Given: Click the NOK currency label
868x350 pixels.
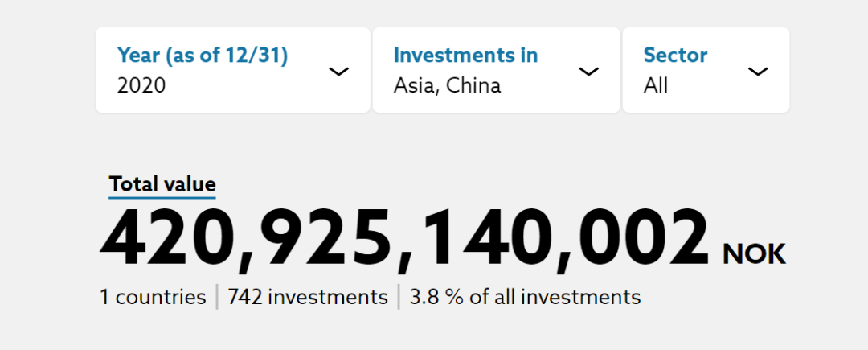Looking at the screenshot, I should (754, 255).
